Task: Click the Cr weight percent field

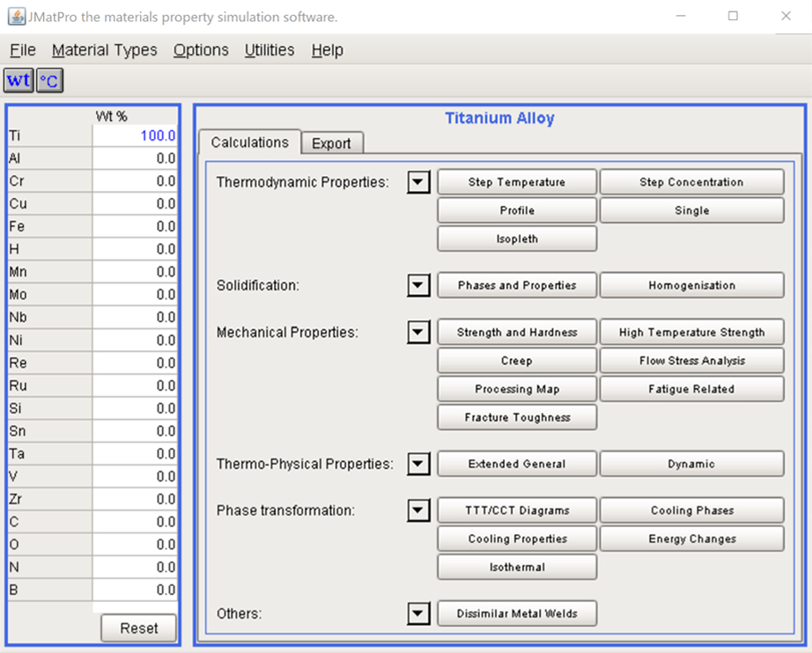Action: click(135, 181)
